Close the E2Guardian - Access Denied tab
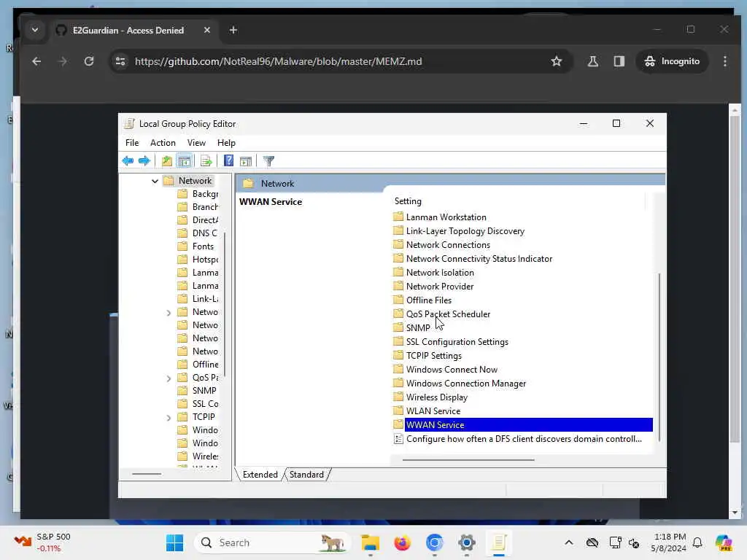This screenshot has width=747, height=560. coord(206,30)
